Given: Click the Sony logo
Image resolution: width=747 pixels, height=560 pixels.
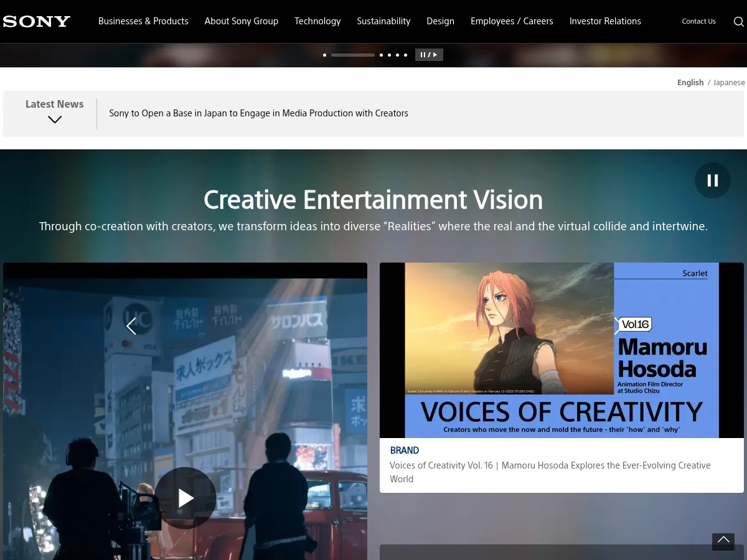Looking at the screenshot, I should click(36, 21).
